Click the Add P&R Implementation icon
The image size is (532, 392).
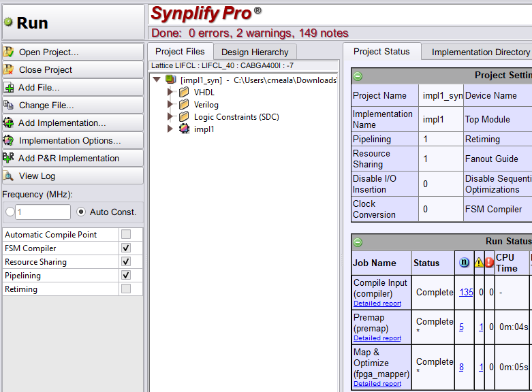8,158
